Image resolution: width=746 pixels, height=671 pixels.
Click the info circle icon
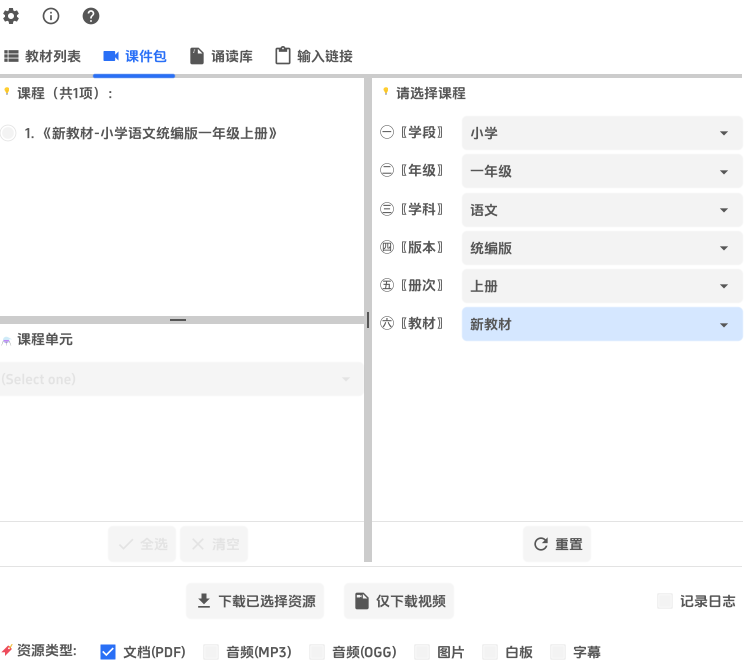(x=51, y=16)
